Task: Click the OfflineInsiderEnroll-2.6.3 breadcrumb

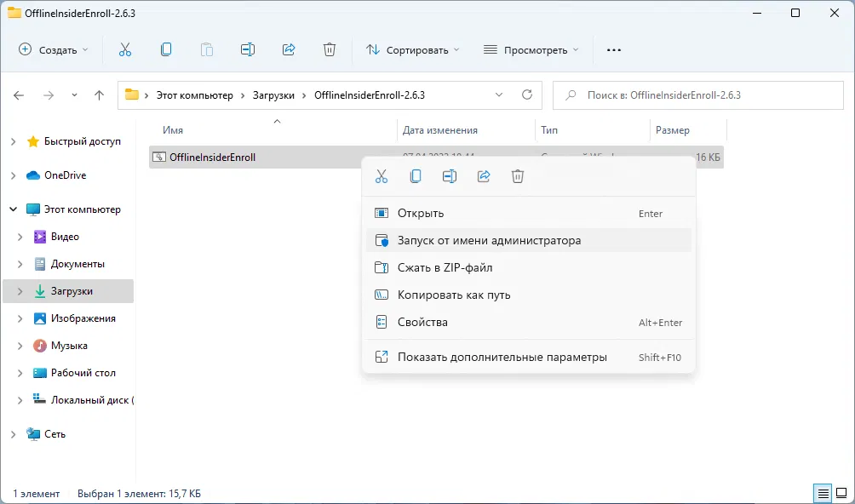Action: tap(369, 95)
